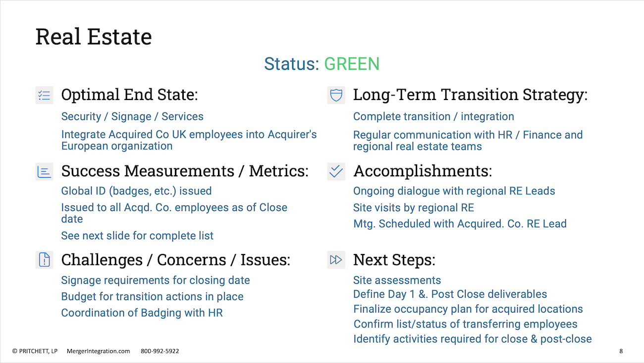The width and height of the screenshot is (644, 363).
Task: Click Site assessments under Next Steps
Action: (397, 280)
